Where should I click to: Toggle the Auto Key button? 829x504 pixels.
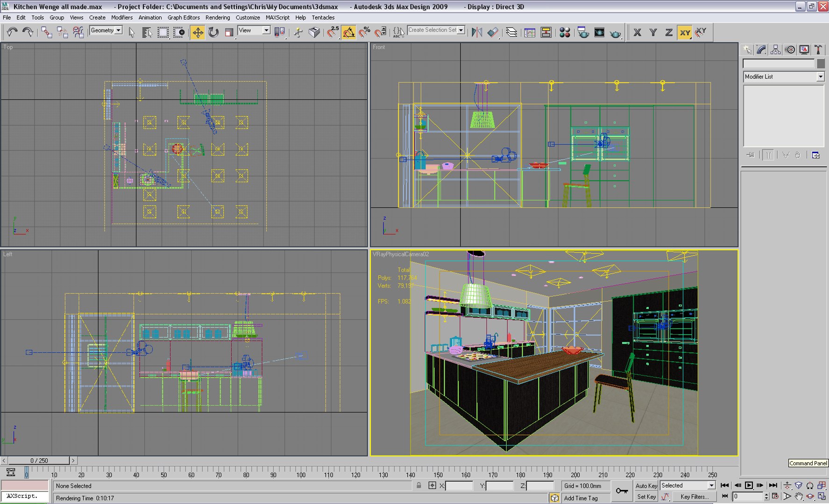646,486
